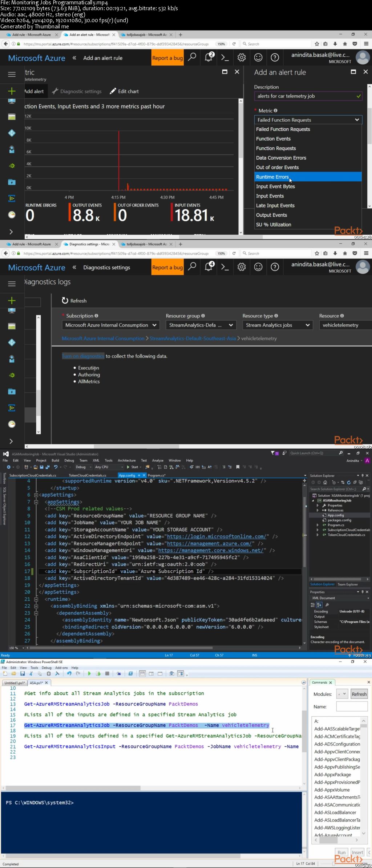Click the Refresh icon in Diagnostics logs
This screenshot has width=372, height=868.
[x=65, y=300]
